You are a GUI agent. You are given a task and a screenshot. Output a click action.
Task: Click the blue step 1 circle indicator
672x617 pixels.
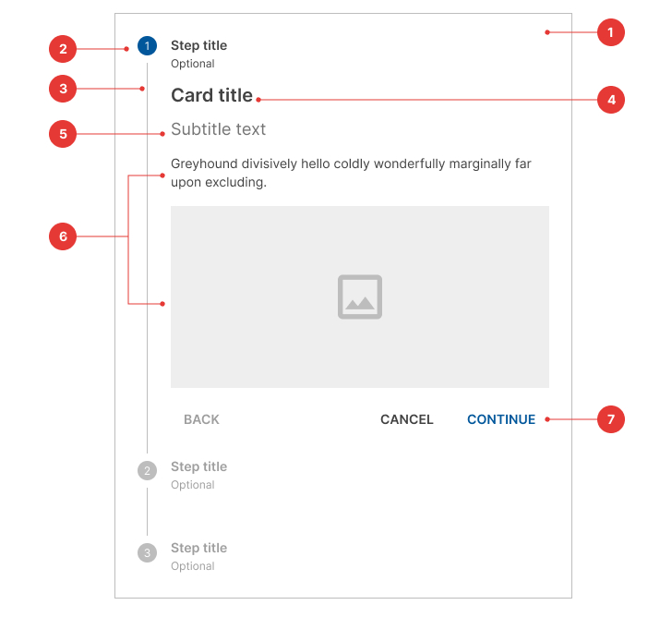[x=147, y=45]
